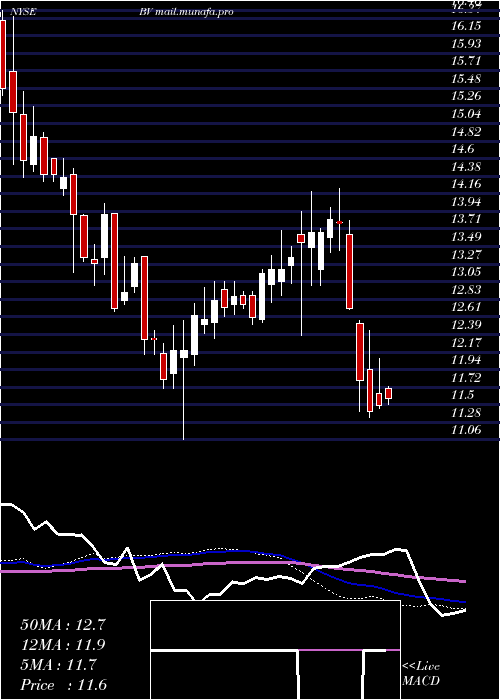Select the 14.6 price axis label
Viewport: 500px width, 700px height.
462,150
